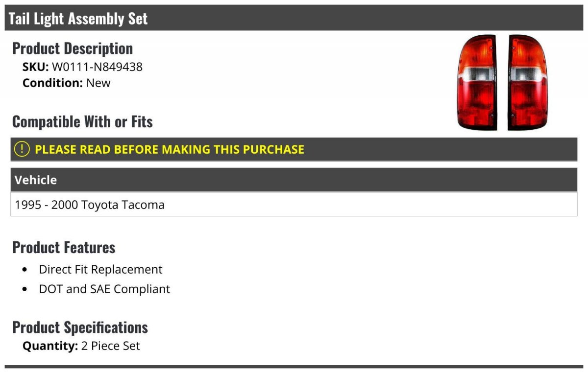Click the Quantity: 2 Piece Set text
Screen dimensions: 588x373
click(x=81, y=346)
